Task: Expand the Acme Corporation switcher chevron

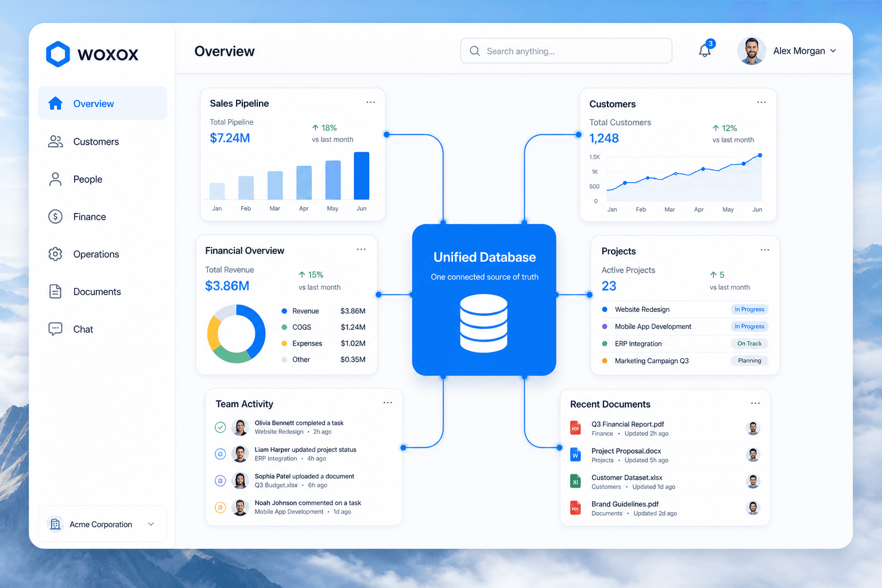Action: (x=151, y=524)
